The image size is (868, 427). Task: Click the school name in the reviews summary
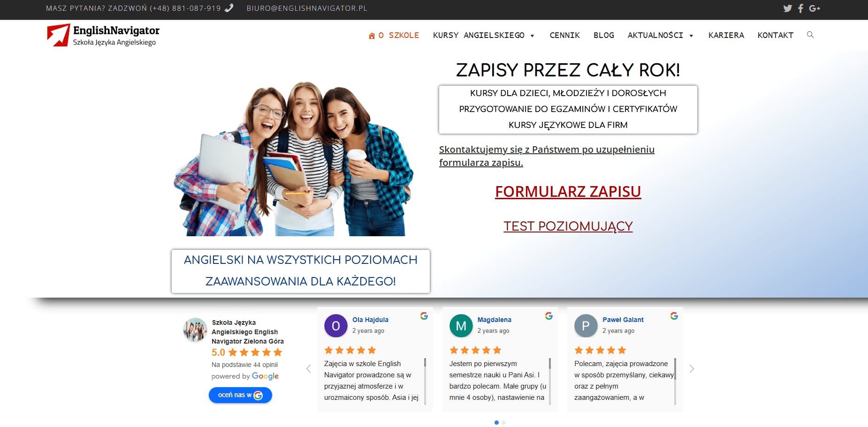click(x=248, y=332)
